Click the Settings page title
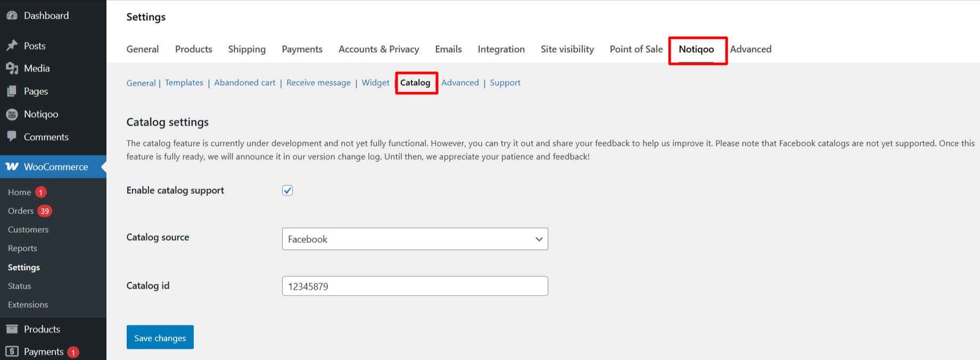Viewport: 980px width, 360px height. (146, 17)
